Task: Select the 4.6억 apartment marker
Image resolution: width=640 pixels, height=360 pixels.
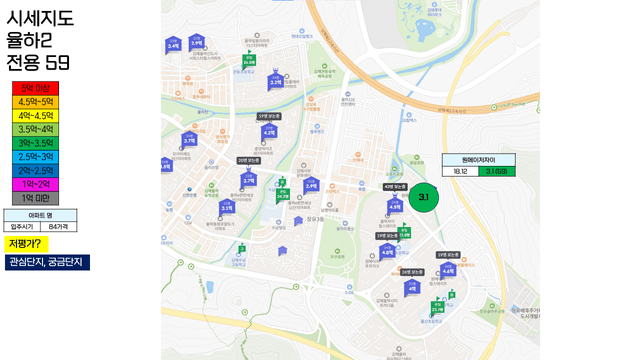Action: pyautogui.click(x=448, y=270)
